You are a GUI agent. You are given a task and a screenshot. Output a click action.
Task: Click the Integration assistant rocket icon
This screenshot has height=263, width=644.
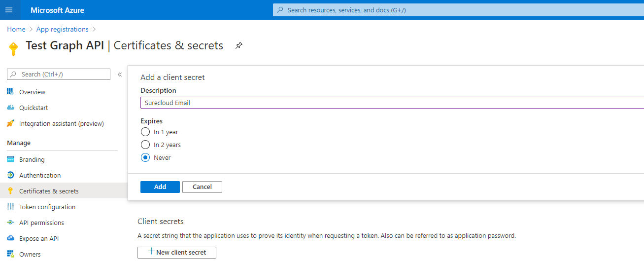point(10,123)
